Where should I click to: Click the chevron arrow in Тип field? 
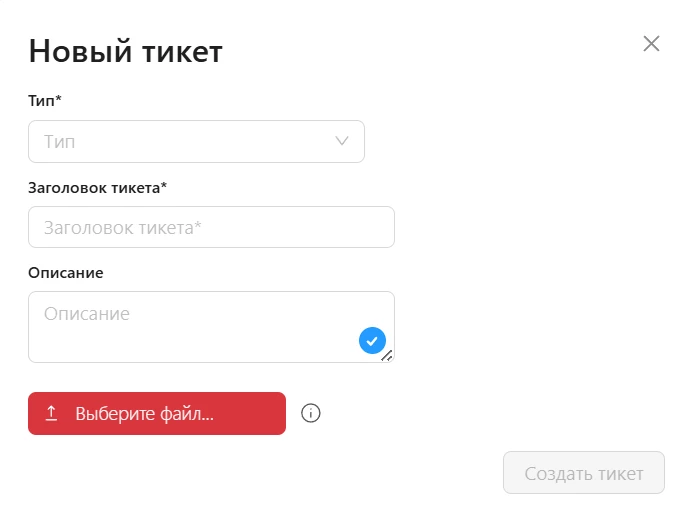[342, 141]
